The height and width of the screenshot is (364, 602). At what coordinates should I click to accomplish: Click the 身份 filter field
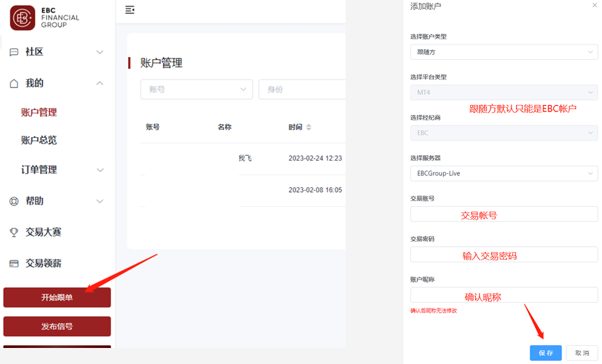[x=302, y=89]
